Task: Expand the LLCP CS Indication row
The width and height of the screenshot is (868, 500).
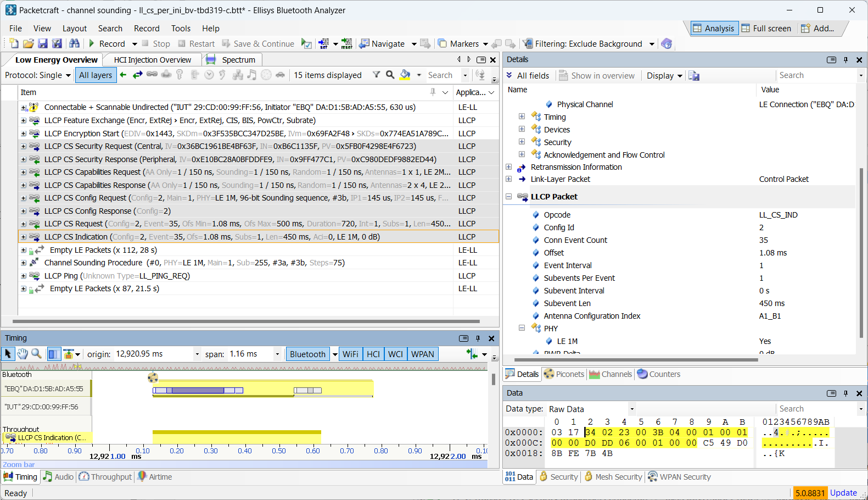Action: (x=24, y=237)
